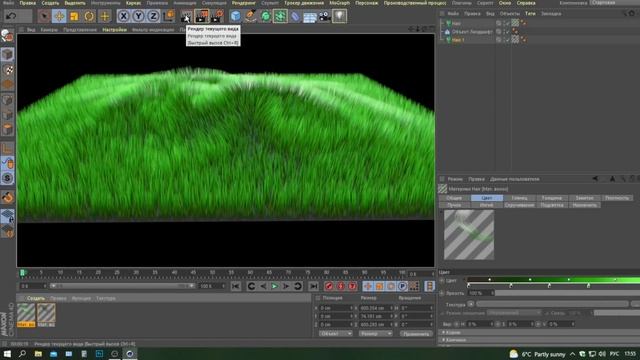Click Record Active Objects red button

click(x=329, y=286)
